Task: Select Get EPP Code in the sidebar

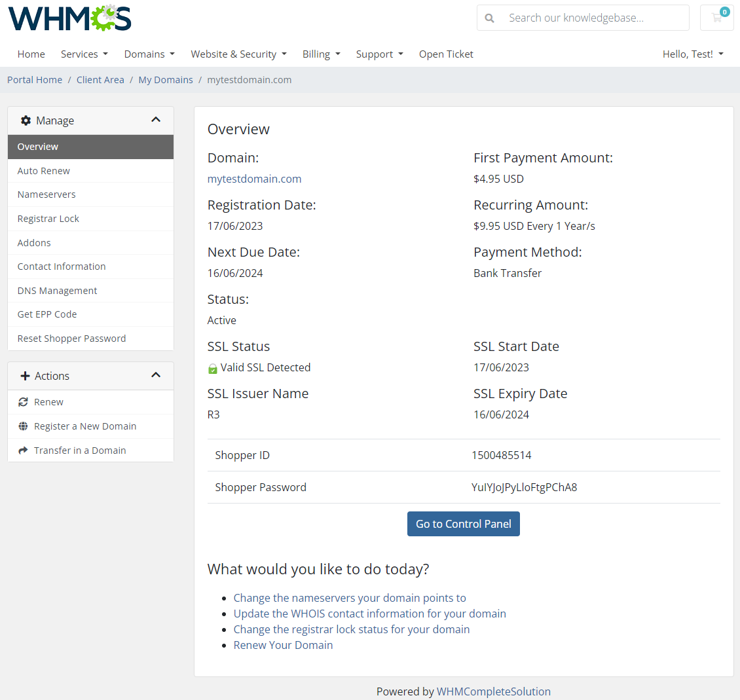Action: 46,314
